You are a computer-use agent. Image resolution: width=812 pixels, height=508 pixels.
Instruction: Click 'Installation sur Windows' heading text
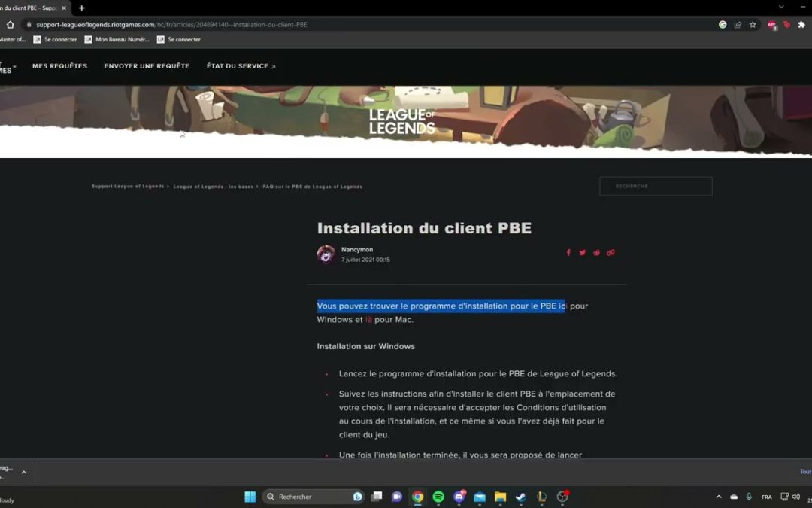365,346
